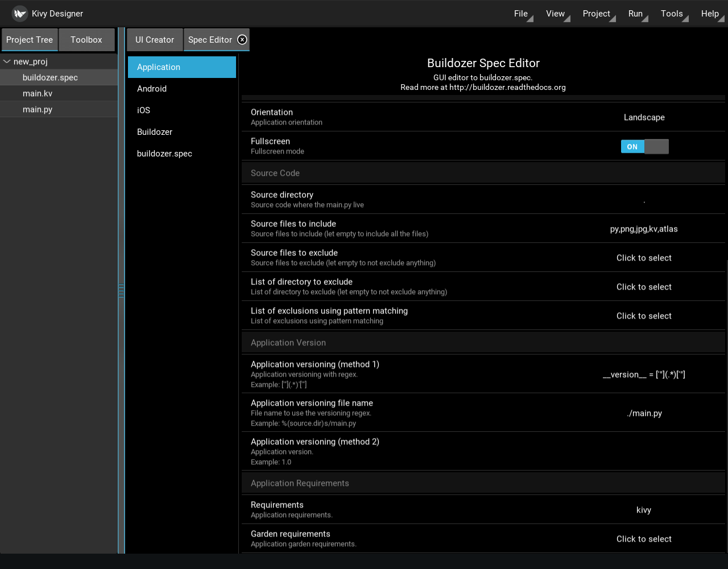Screen dimensions: 728x569
Task: Edit Source files to include value
Action: [644, 229]
